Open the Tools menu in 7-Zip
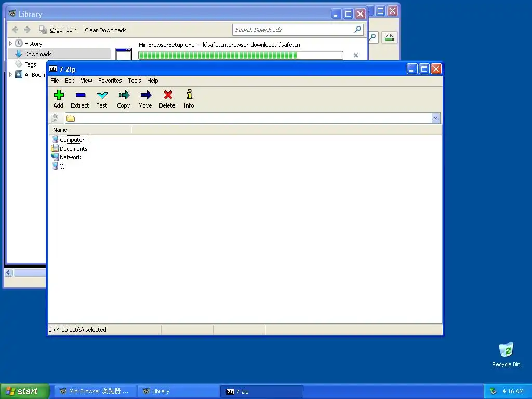The height and width of the screenshot is (399, 532). tap(135, 81)
